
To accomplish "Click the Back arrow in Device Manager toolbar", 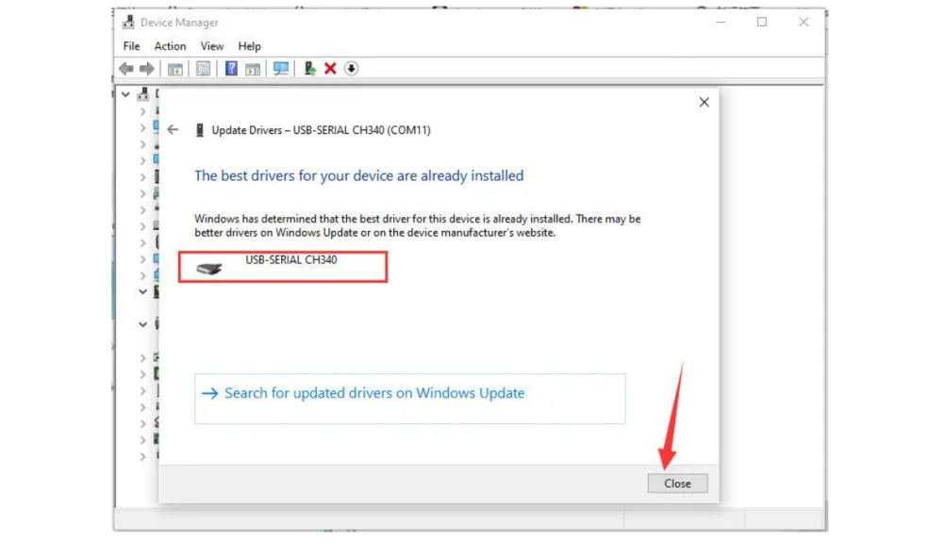I will [x=126, y=69].
